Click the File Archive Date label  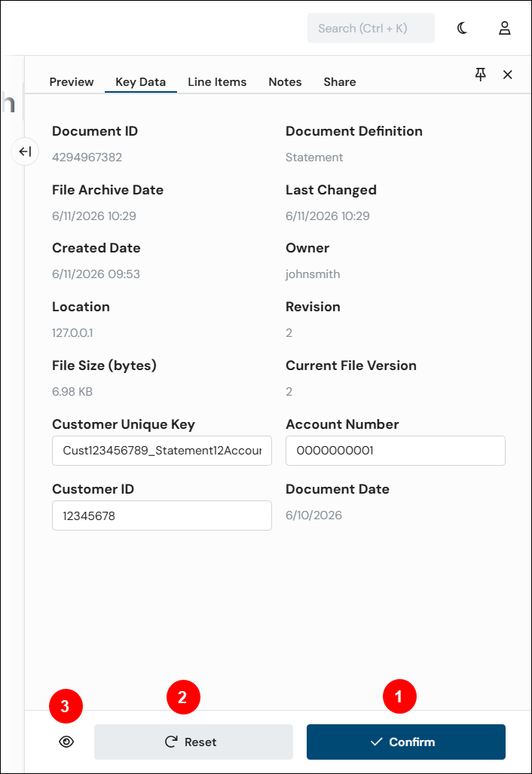pyautogui.click(x=108, y=190)
